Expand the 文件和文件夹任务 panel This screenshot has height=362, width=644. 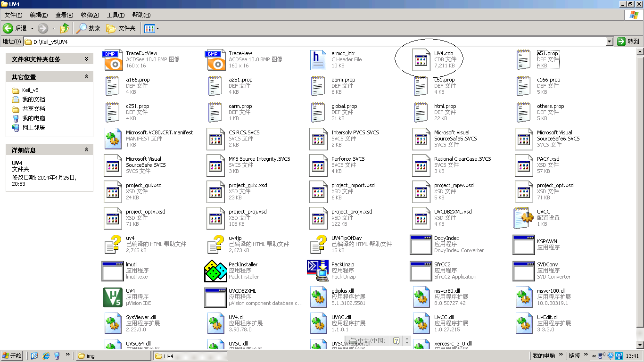click(86, 59)
